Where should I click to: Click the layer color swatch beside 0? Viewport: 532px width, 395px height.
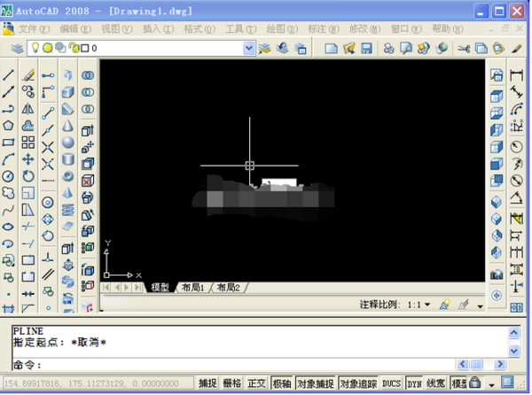pos(85,49)
